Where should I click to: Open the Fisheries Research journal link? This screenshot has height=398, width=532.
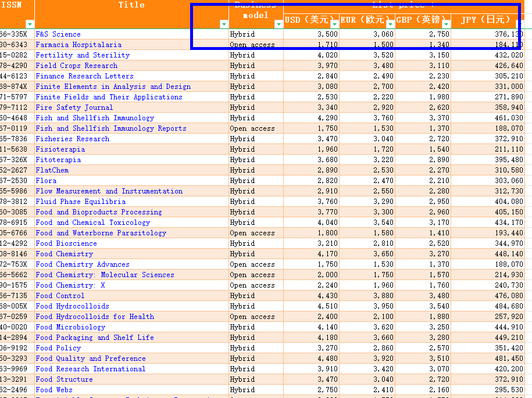[72, 139]
